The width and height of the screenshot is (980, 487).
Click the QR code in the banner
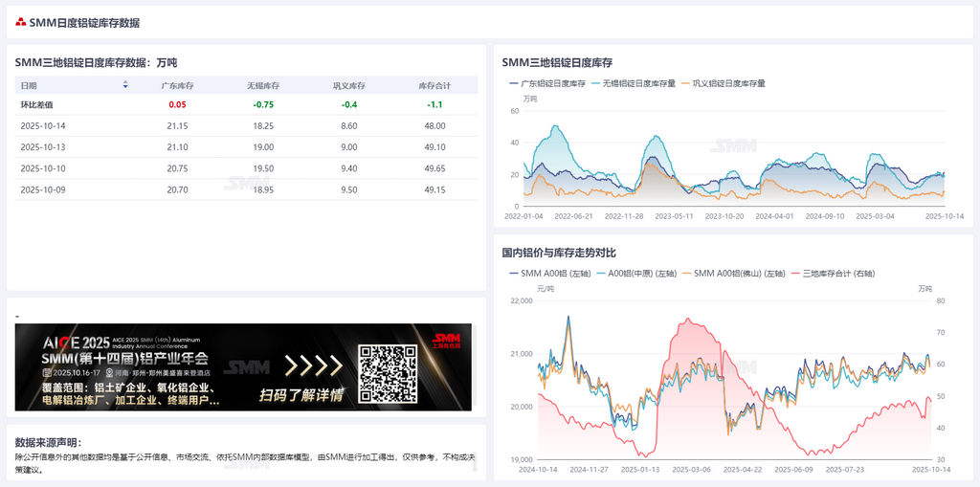[388, 374]
